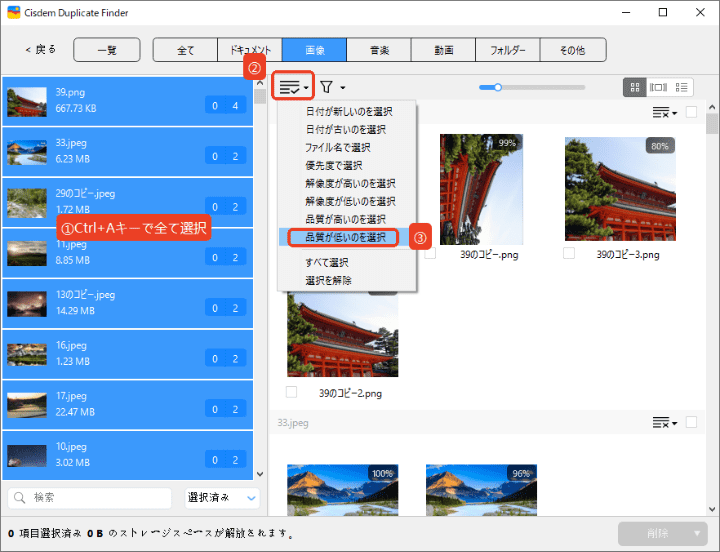The width and height of the screenshot is (720, 552).
Task: Click the search magnifier icon
Action: click(20, 498)
